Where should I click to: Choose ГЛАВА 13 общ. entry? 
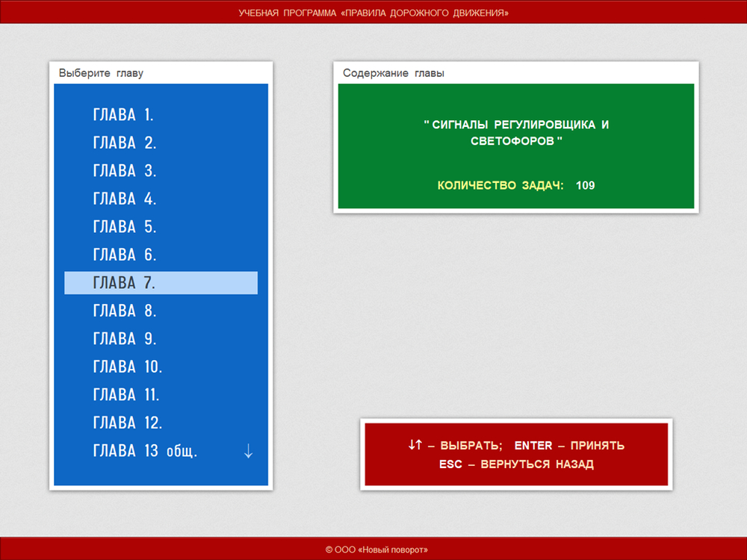(145, 451)
